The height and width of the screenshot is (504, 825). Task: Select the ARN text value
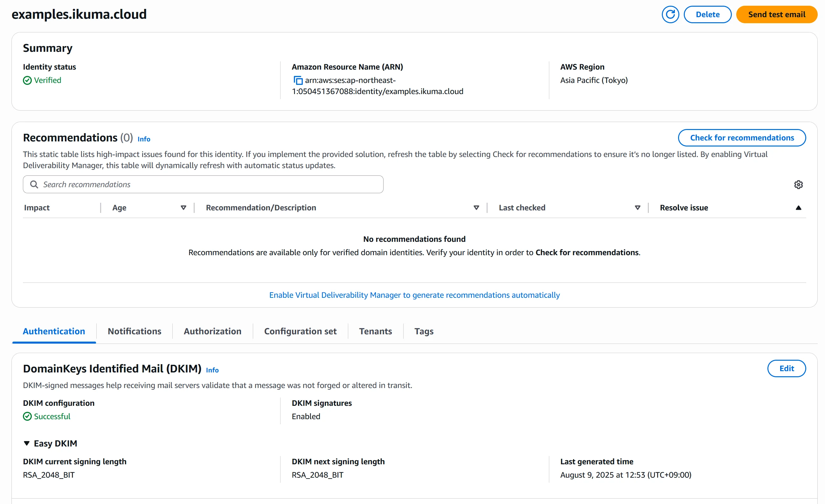pos(378,86)
